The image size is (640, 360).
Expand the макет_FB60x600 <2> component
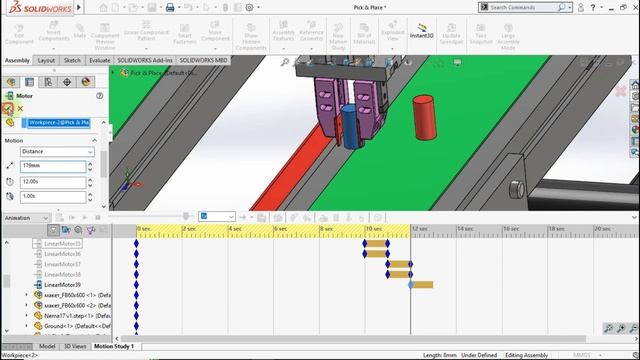[27, 305]
